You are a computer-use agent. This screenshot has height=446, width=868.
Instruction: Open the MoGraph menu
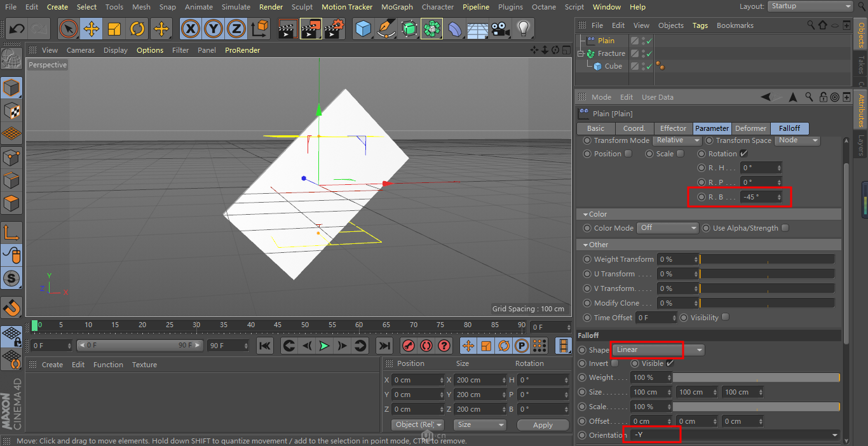[x=397, y=7]
